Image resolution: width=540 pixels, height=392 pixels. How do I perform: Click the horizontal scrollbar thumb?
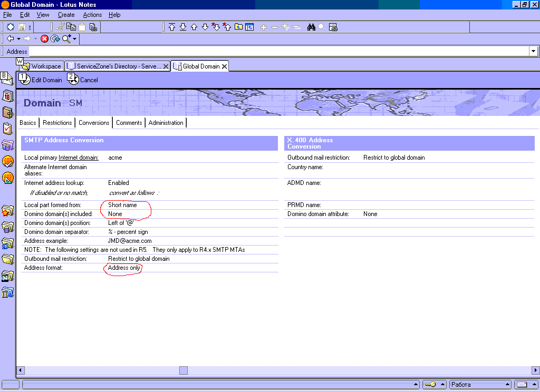184,370
